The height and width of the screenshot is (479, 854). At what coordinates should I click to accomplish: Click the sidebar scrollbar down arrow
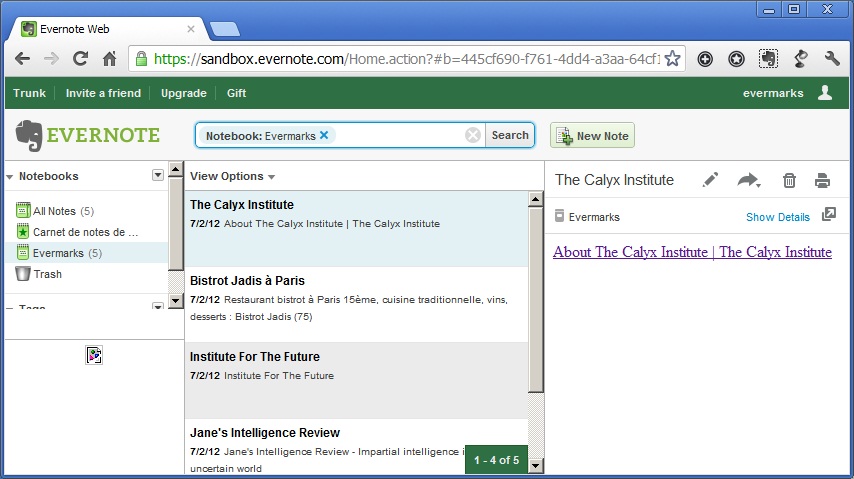click(x=175, y=300)
